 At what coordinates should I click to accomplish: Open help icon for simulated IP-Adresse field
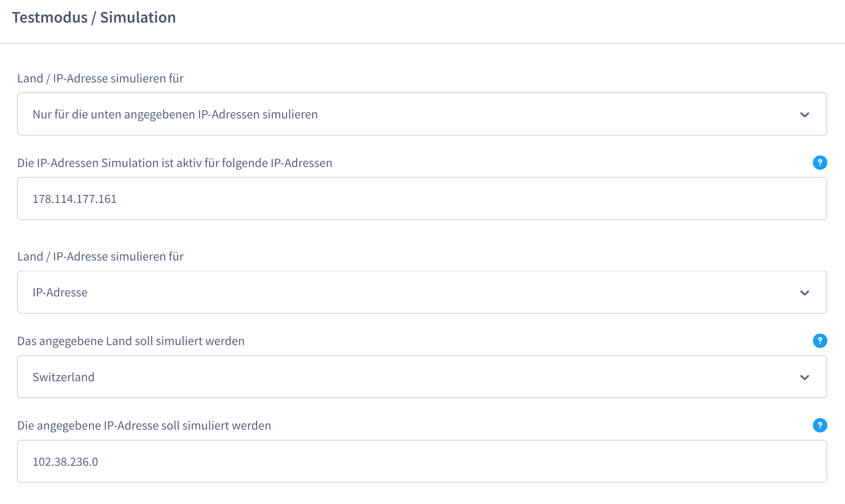[x=819, y=425]
